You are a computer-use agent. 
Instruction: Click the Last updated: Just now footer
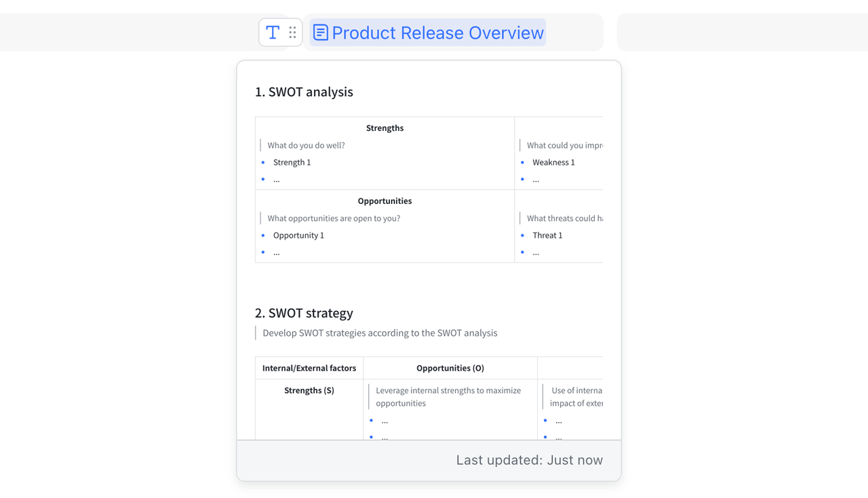click(530, 460)
